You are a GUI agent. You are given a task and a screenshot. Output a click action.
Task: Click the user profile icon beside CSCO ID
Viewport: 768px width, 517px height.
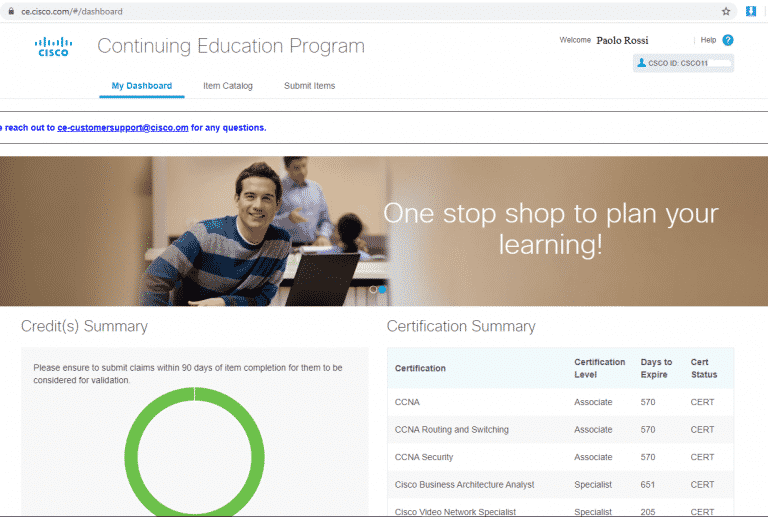[641, 63]
